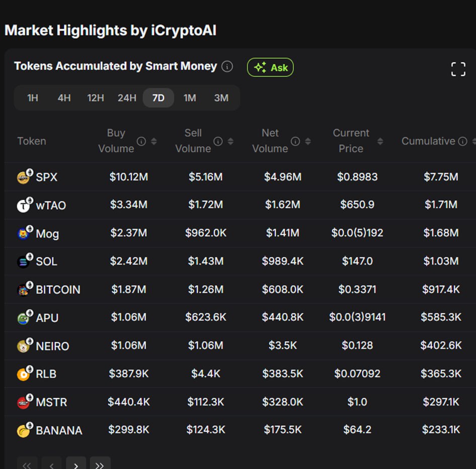Screen dimensions: 476x469
Task: Select the 1M timeframe tab
Action: pos(190,98)
